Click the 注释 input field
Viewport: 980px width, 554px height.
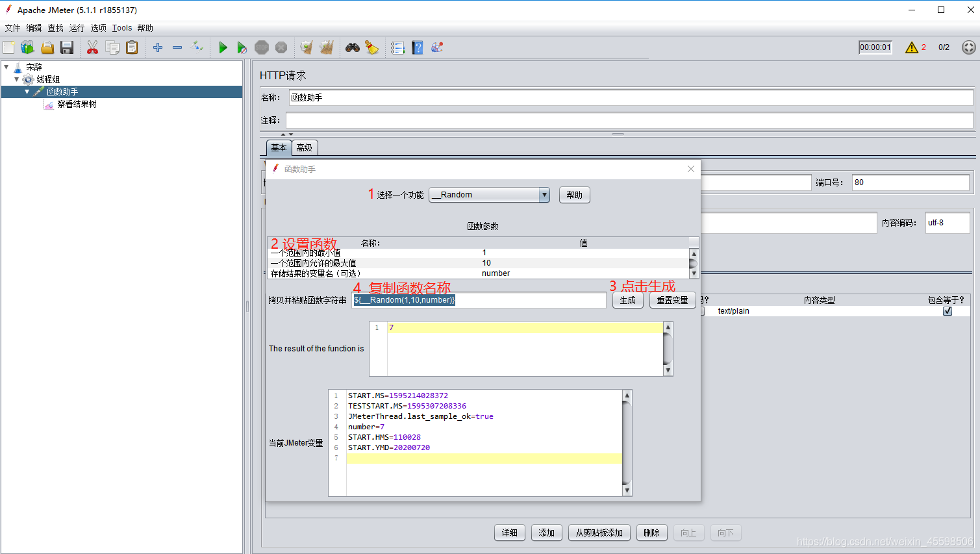[x=629, y=120]
